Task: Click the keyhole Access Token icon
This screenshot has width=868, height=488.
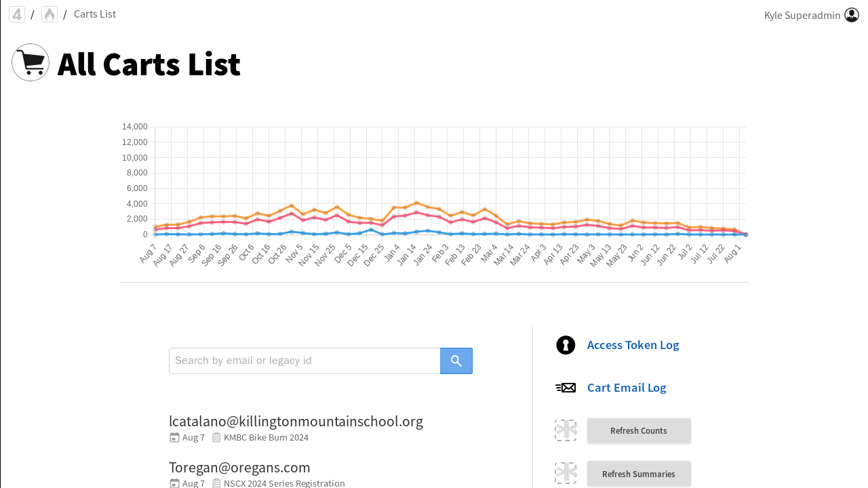Action: pyautogui.click(x=566, y=345)
